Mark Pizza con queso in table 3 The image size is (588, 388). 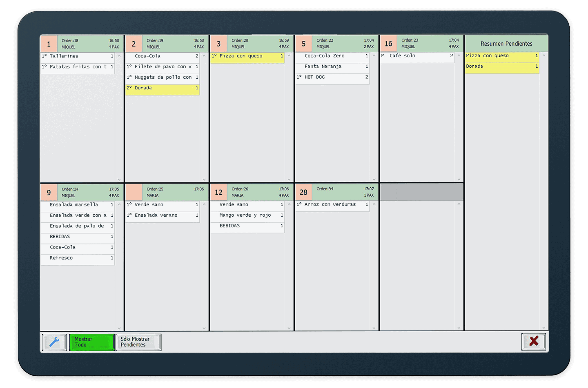247,56
